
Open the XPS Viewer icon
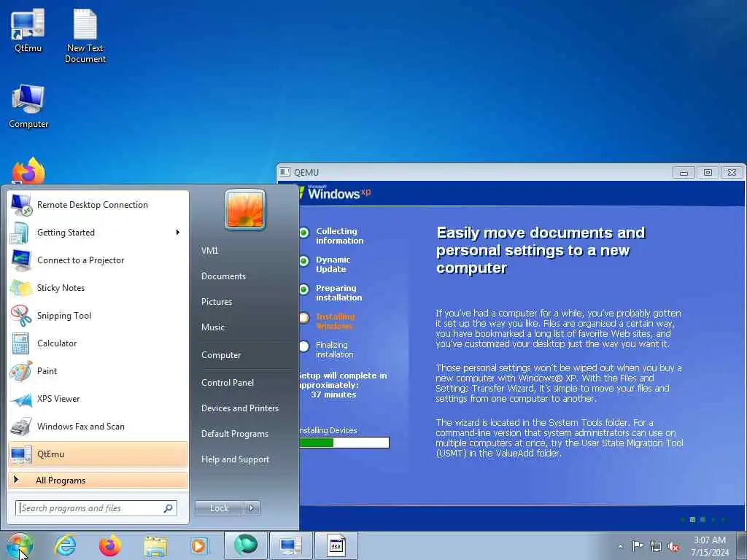coord(21,399)
